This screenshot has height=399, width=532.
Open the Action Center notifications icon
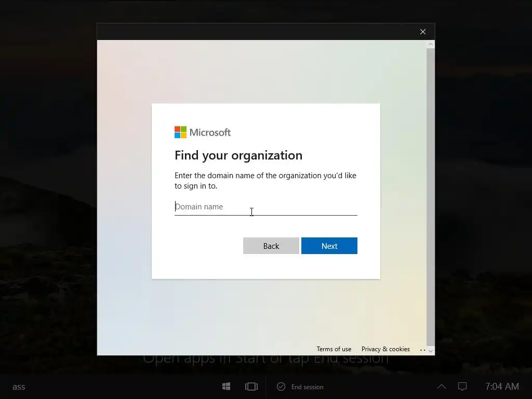tap(462, 387)
